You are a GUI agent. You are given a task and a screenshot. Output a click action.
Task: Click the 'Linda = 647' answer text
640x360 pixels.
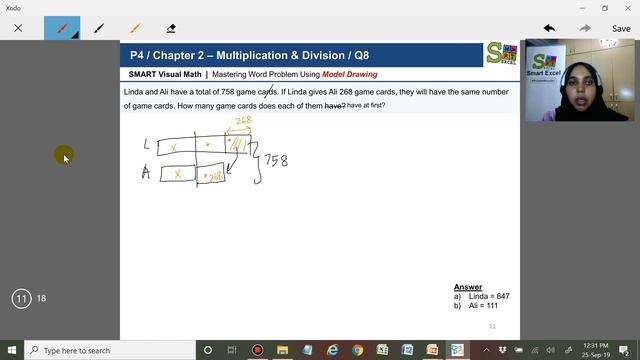click(x=489, y=296)
